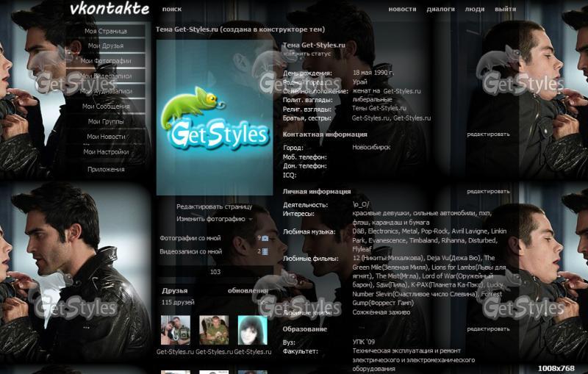Open Мои Настройки in sidebar
Image resolution: width=588 pixels, height=374 pixels.
106,152
